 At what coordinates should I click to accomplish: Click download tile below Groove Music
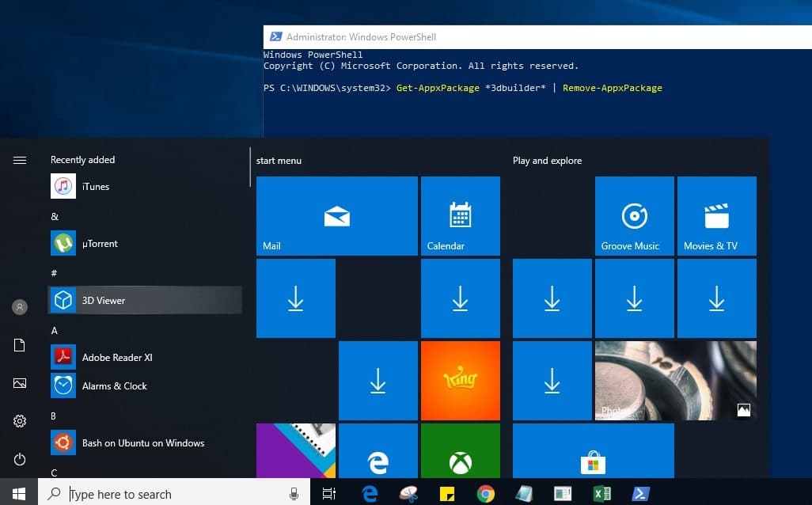point(635,298)
